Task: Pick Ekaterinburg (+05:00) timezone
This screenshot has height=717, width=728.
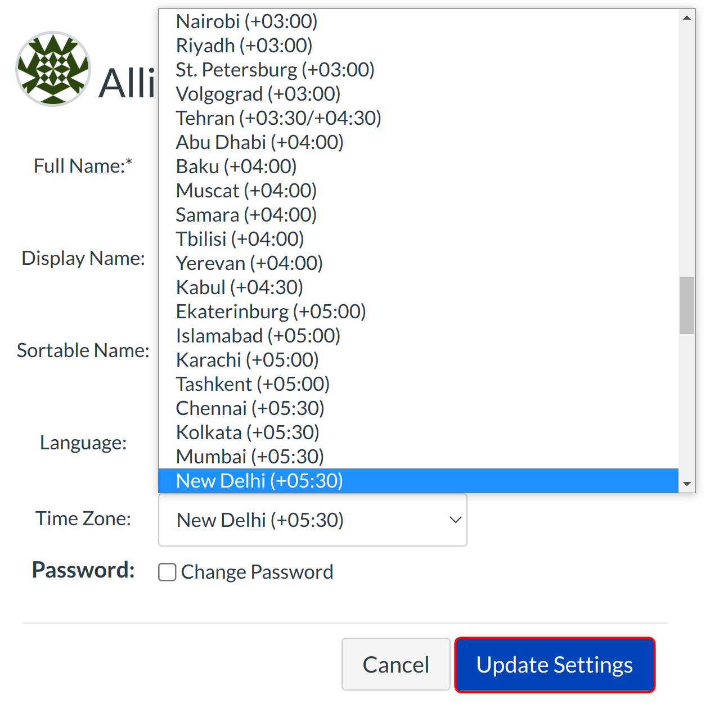Action: pyautogui.click(x=271, y=312)
